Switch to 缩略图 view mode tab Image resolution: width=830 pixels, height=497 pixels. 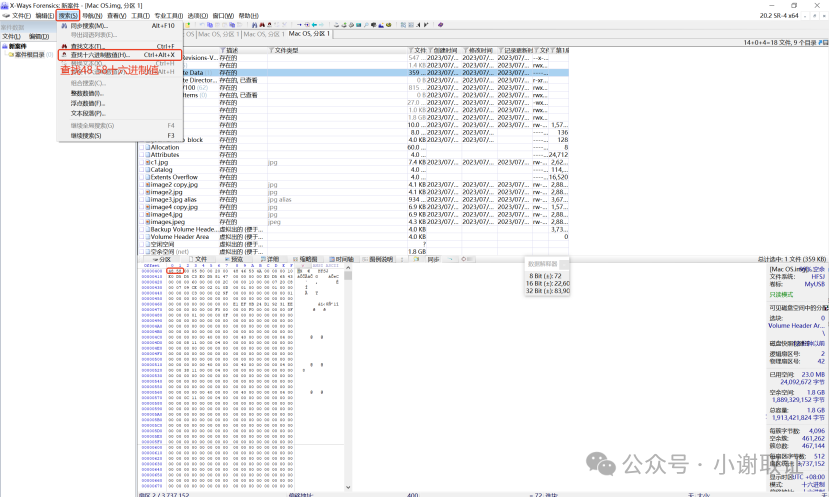click(x=305, y=259)
